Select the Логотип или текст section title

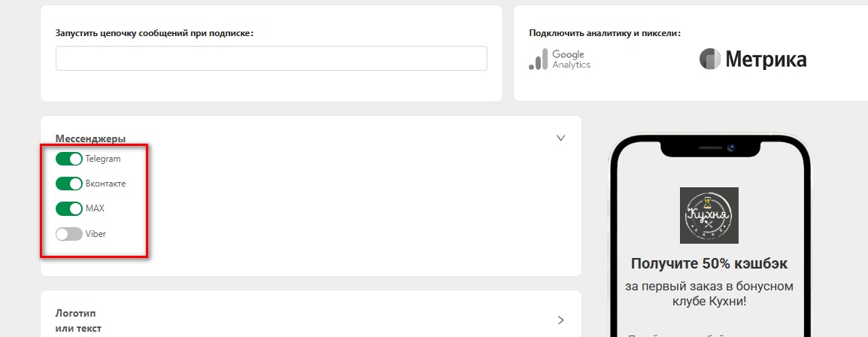click(x=78, y=320)
